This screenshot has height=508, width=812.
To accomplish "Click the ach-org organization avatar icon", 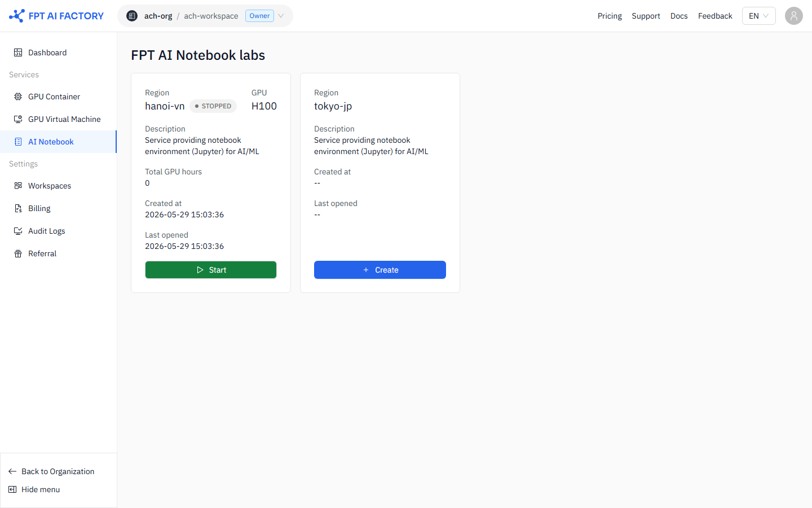I will coord(132,16).
